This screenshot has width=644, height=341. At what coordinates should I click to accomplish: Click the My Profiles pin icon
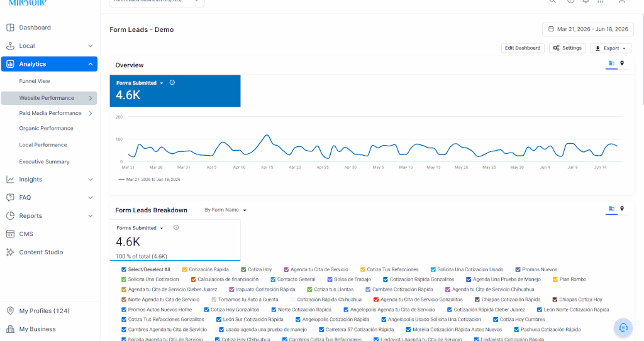click(10, 311)
